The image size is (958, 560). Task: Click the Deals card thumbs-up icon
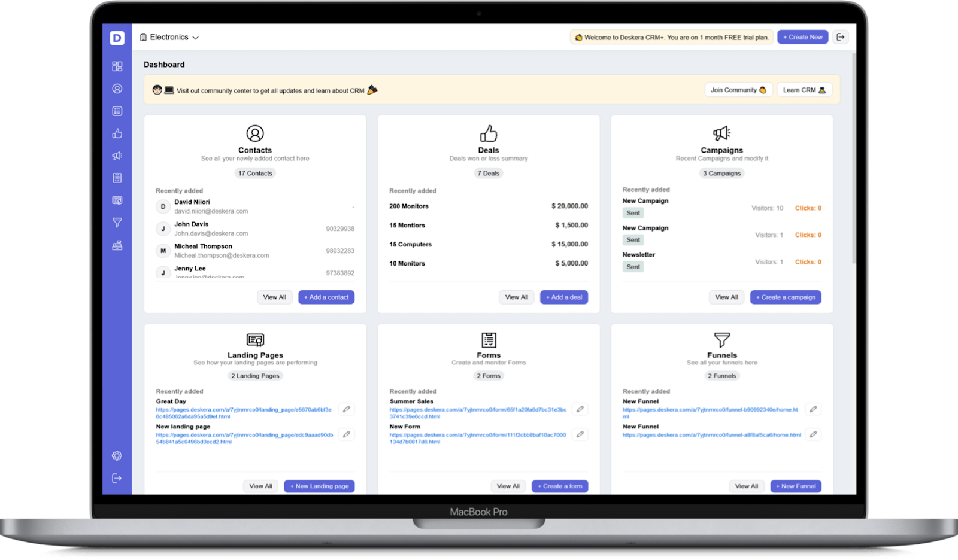coord(489,133)
